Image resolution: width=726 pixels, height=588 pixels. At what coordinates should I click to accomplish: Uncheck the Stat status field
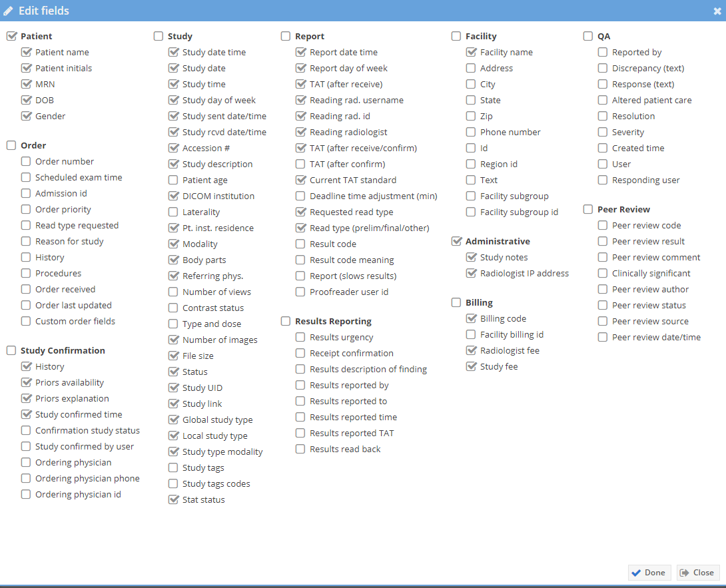click(174, 499)
